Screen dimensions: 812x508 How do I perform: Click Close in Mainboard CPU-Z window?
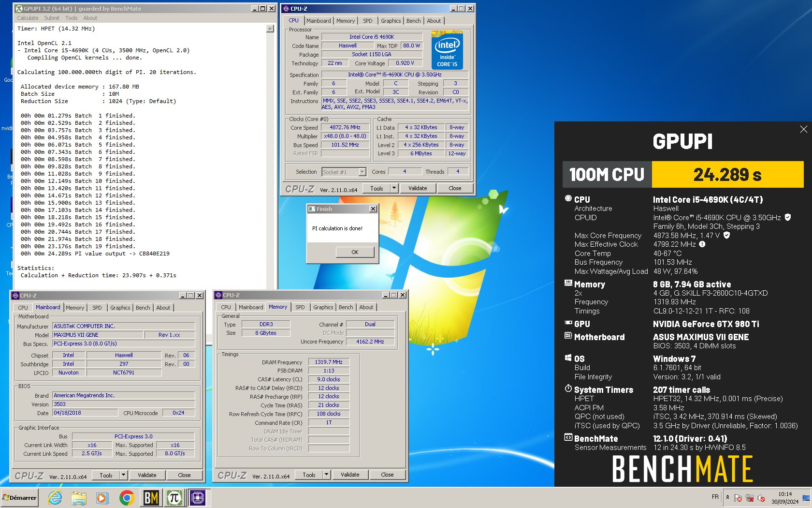[184, 475]
